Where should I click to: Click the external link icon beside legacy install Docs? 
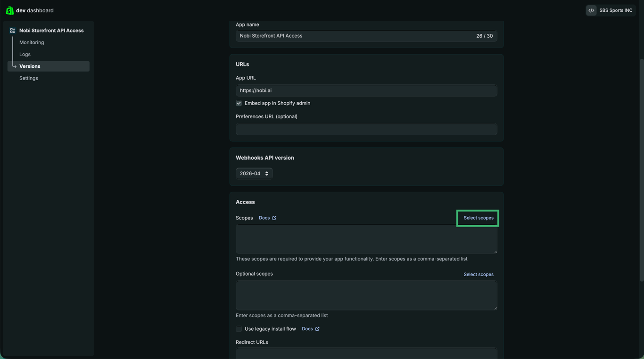pyautogui.click(x=317, y=329)
